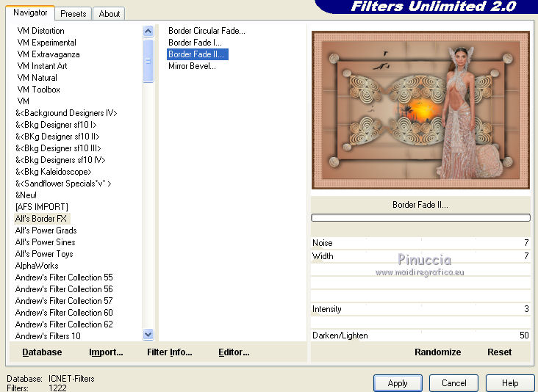Select Alf's Border FX category
The height and width of the screenshot is (392, 538).
click(x=41, y=219)
